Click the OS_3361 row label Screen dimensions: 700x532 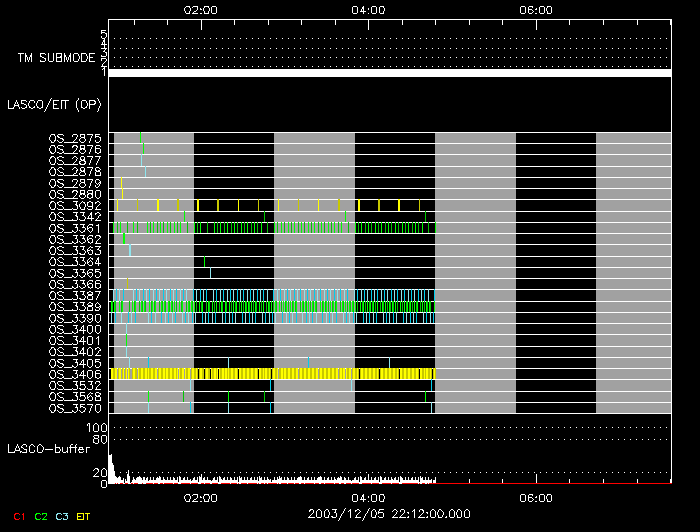coord(75,228)
